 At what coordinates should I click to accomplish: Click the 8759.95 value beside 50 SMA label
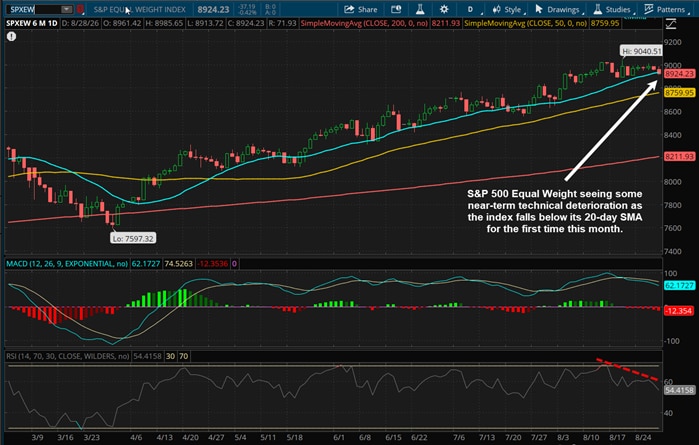(x=604, y=23)
